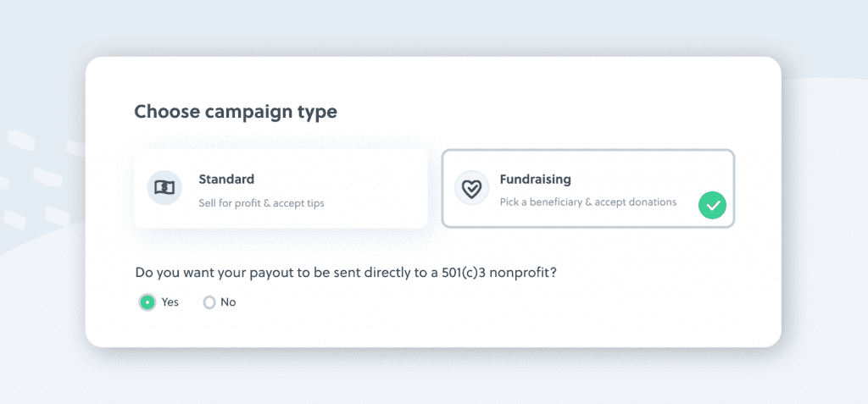Click the circular background of money icon

(x=164, y=188)
